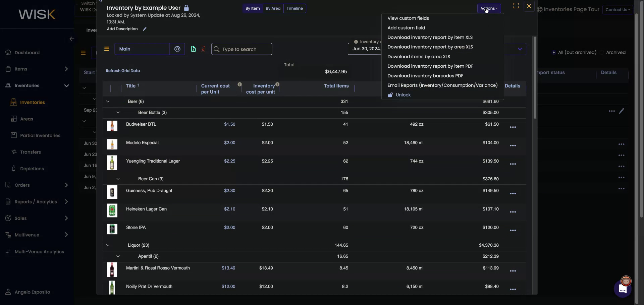Enter fullscreen with the expand icon
This screenshot has width=644, height=305.
[x=516, y=5]
